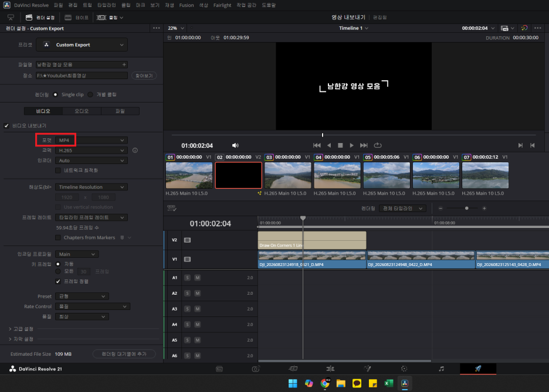
Task: Click the V2 track film strip icon
Action: 187,240
